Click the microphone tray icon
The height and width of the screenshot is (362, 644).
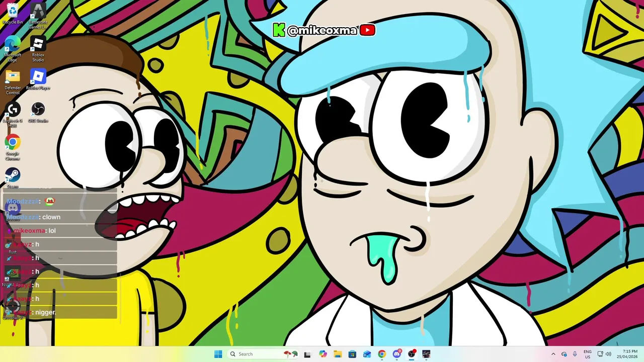(x=575, y=354)
